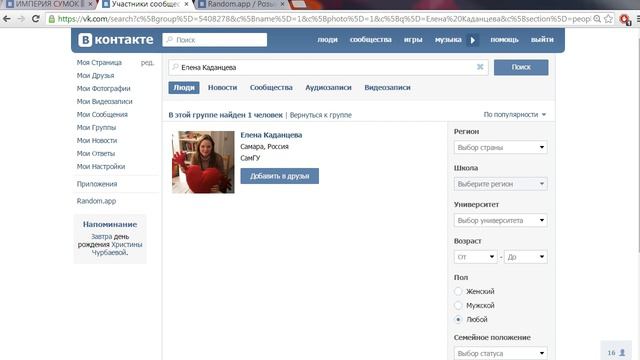Click the browser back arrow
The height and width of the screenshot is (360, 640).
[x=7, y=19]
